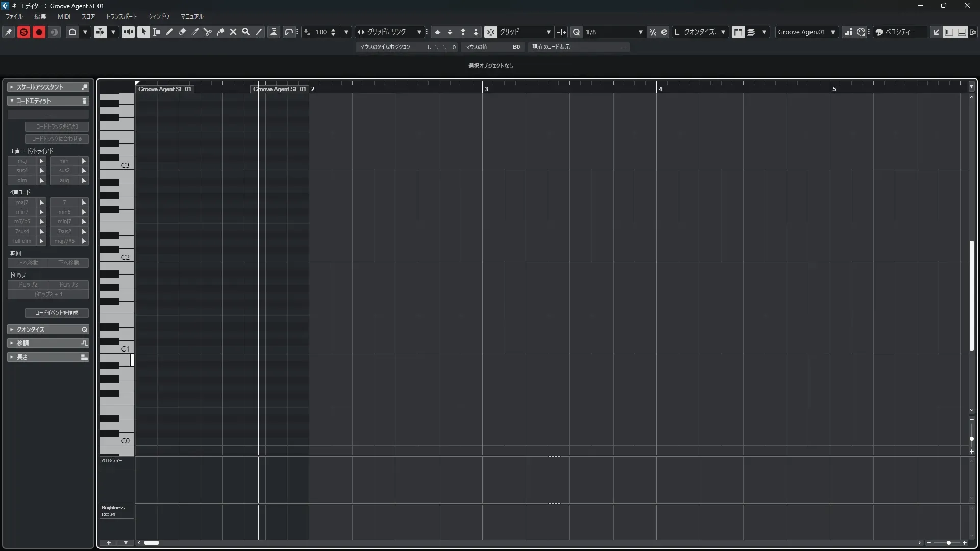Click the コードイベントを作成 button
Screen dimensions: 980x551
pyautogui.click(x=57, y=313)
